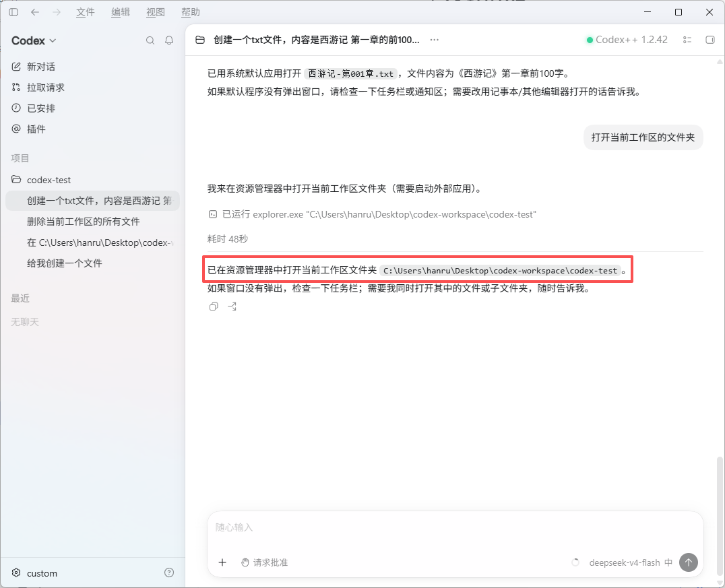Open help question mark icon
This screenshot has width=725, height=588.
[x=169, y=573]
